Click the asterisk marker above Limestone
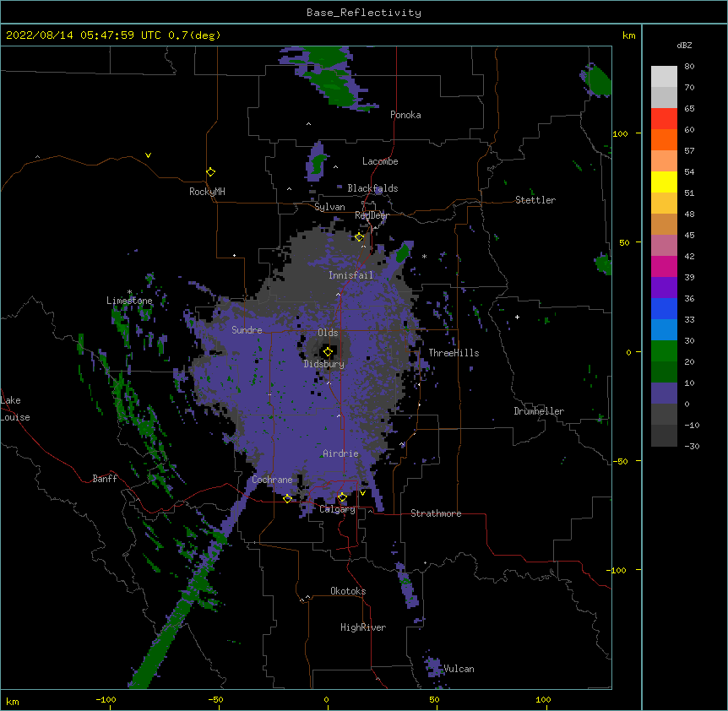The width and height of the screenshot is (728, 711). tap(129, 292)
